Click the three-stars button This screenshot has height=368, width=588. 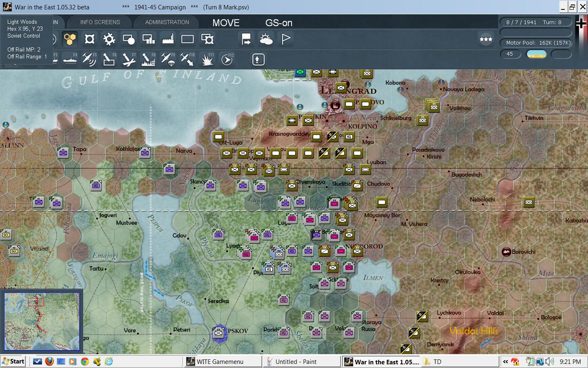tap(486, 39)
